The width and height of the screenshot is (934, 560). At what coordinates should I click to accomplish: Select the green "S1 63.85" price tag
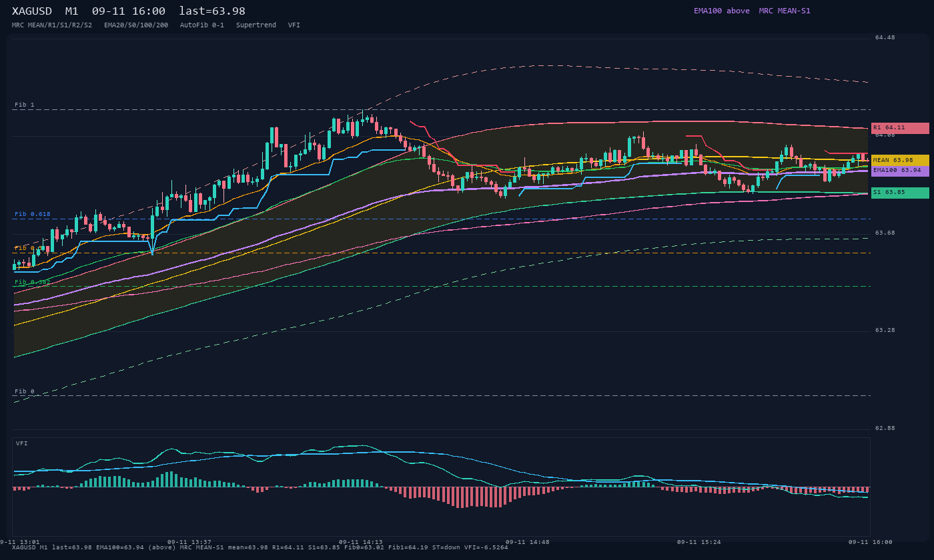pos(900,193)
